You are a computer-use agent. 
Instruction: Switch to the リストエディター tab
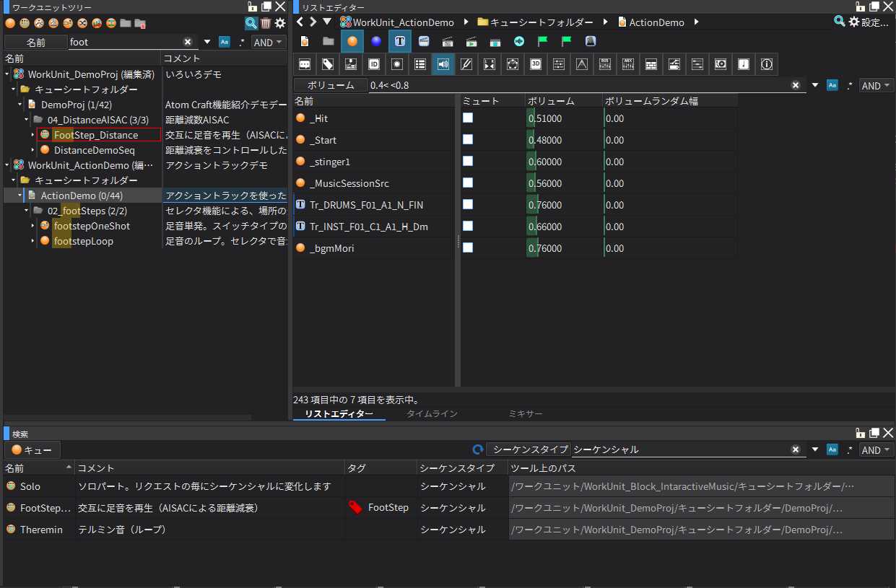[339, 413]
